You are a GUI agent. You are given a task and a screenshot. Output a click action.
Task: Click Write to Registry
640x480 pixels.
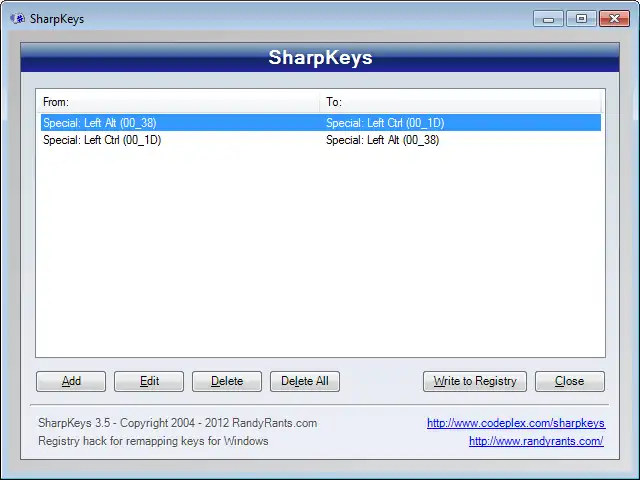(x=475, y=381)
